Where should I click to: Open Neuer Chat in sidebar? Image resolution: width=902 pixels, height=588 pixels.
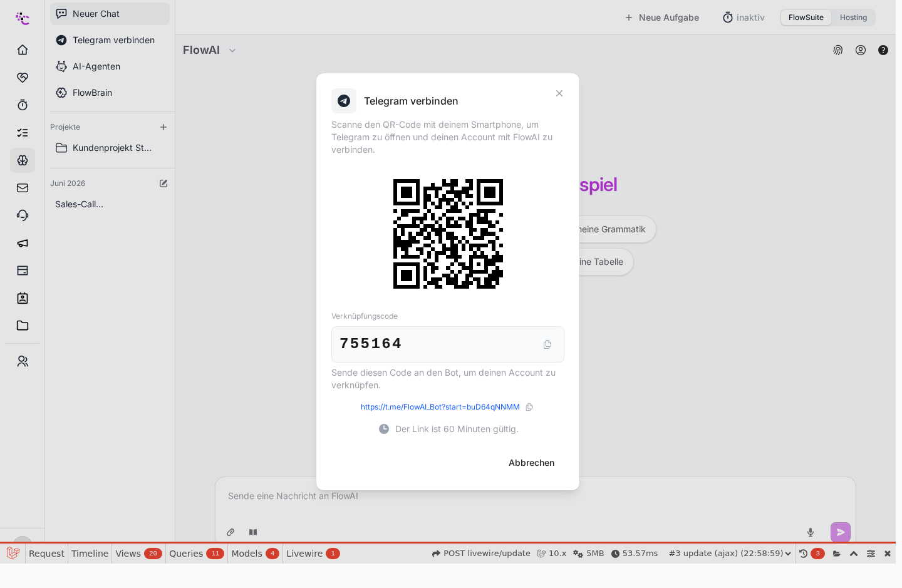[x=110, y=14]
